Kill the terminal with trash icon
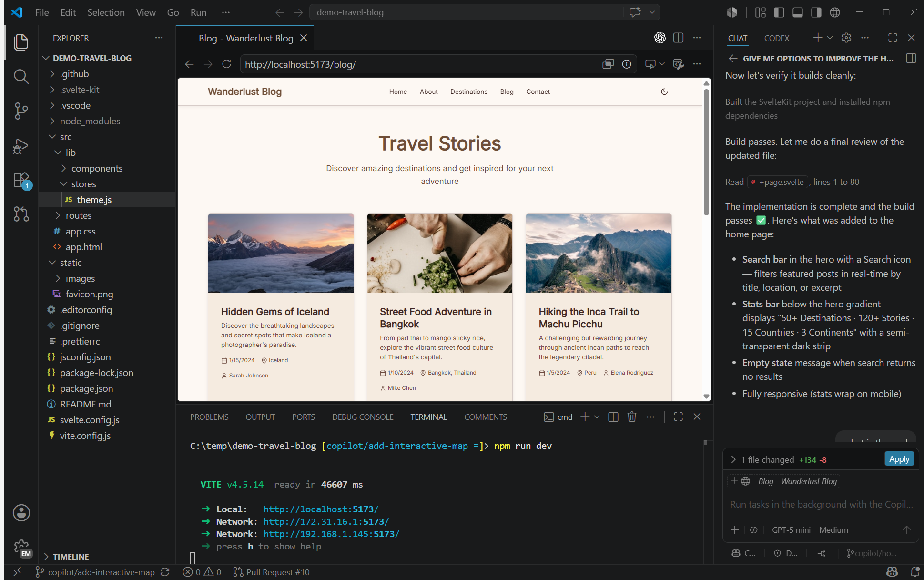 [632, 417]
